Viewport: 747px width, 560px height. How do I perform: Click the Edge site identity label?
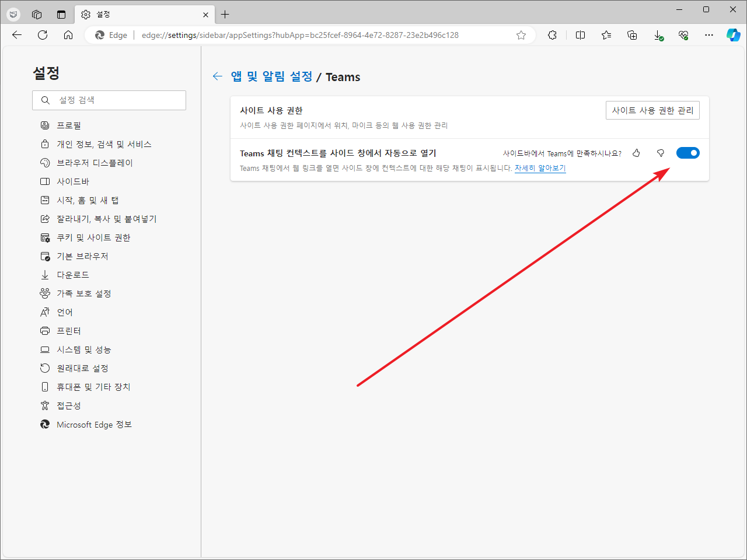pyautogui.click(x=111, y=35)
